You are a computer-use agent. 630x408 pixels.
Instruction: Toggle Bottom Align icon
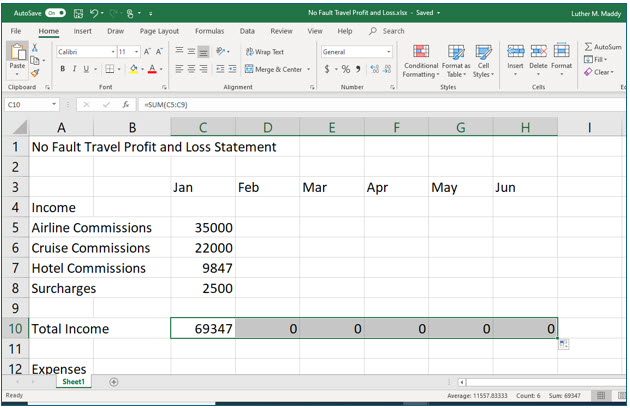click(204, 51)
